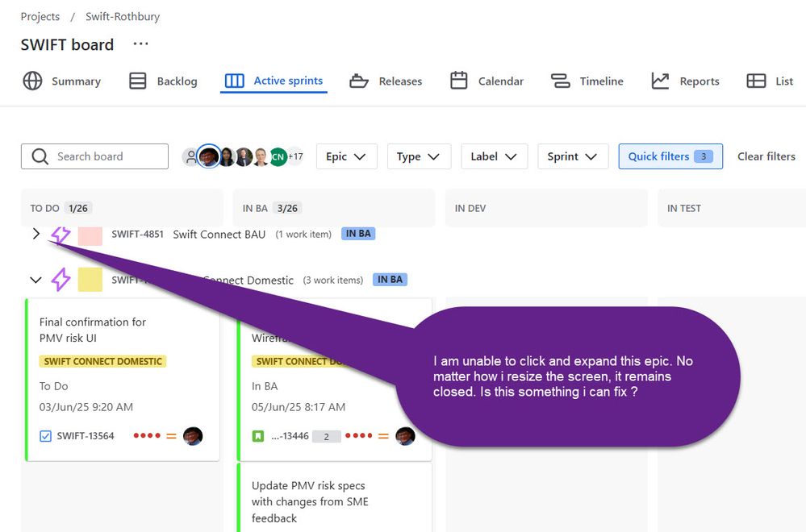This screenshot has width=806, height=532.
Task: Open the Final confirmation for PMV risk UI card
Action: click(x=123, y=380)
